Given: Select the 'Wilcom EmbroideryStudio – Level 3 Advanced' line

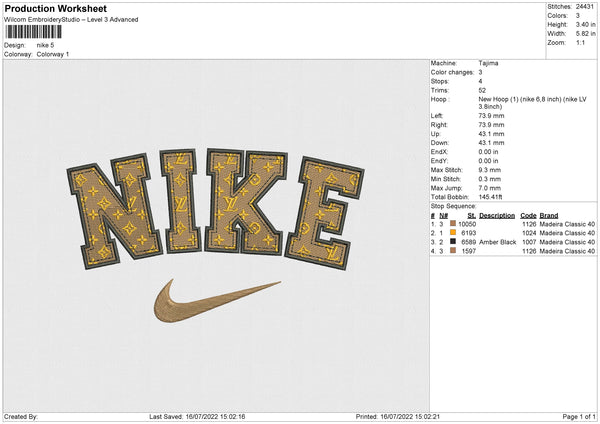Looking at the screenshot, I should click(71, 20).
